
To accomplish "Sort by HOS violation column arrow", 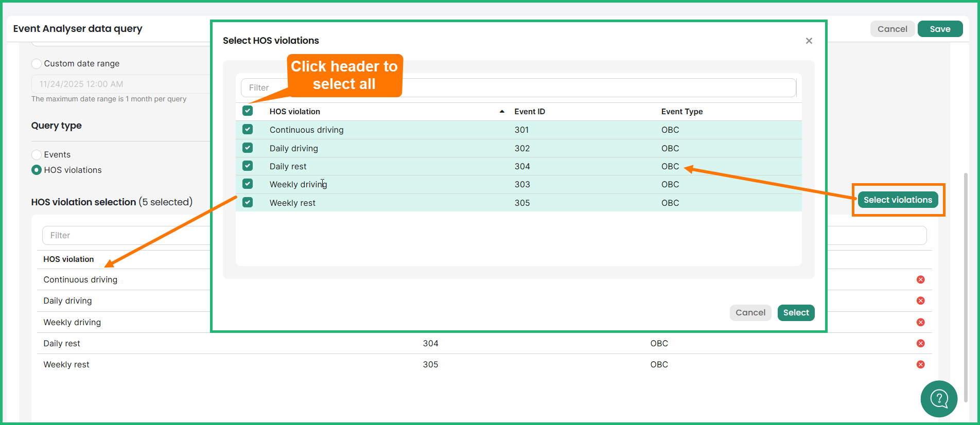I will [x=501, y=112].
